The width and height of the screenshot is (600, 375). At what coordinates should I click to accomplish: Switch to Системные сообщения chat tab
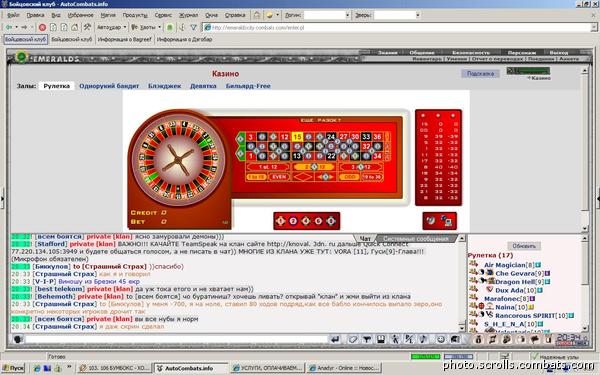416,238
